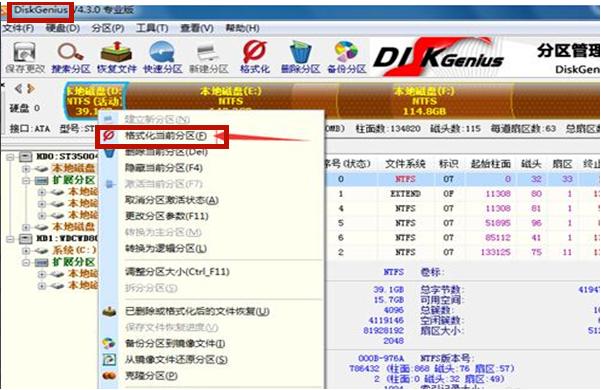Select row with starting cylinder 51895
The image size is (601, 390).
[463, 223]
